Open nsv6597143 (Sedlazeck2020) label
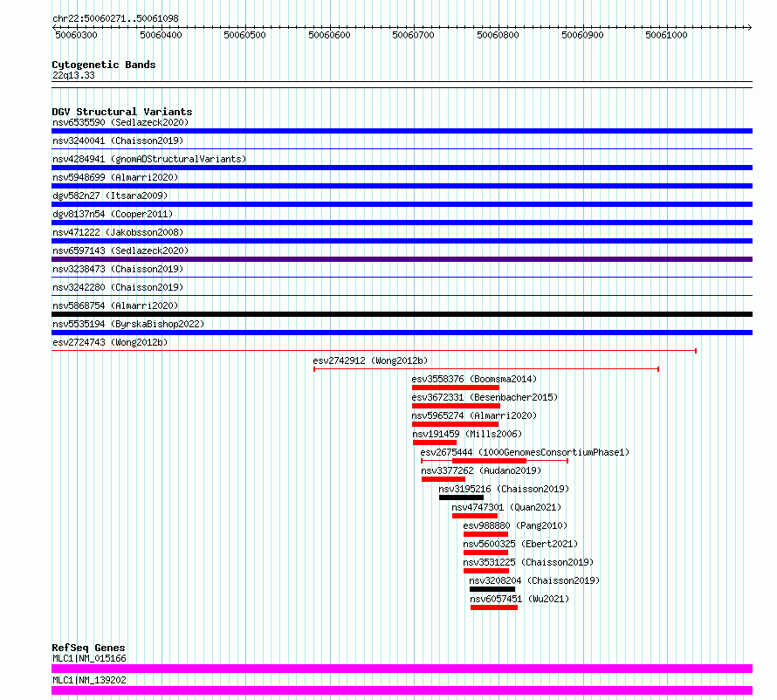 pyautogui.click(x=120, y=250)
